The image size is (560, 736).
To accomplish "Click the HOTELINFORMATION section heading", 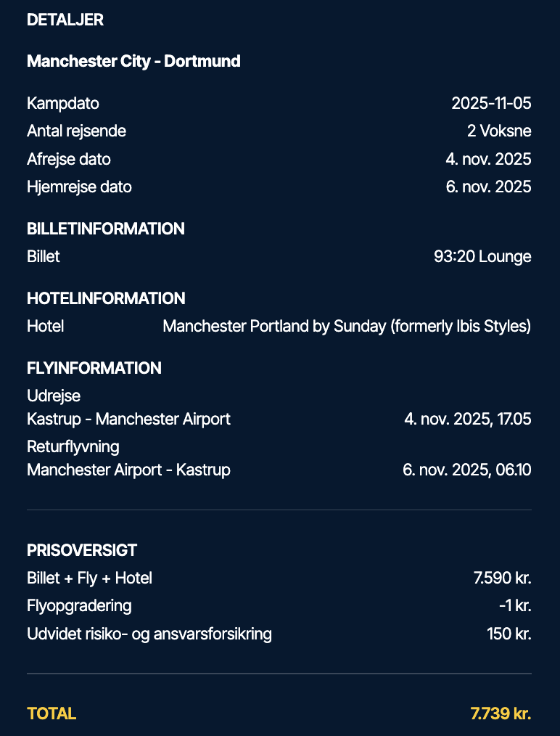I will [106, 298].
